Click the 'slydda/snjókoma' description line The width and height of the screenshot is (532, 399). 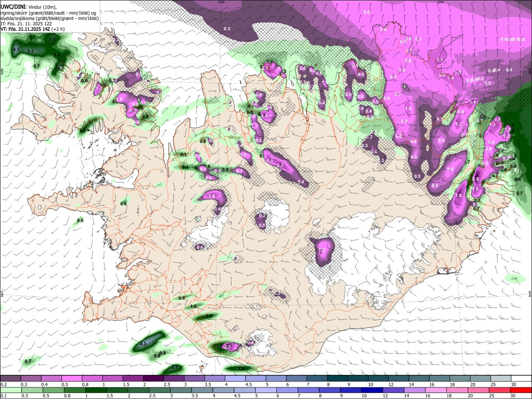[x=49, y=18]
